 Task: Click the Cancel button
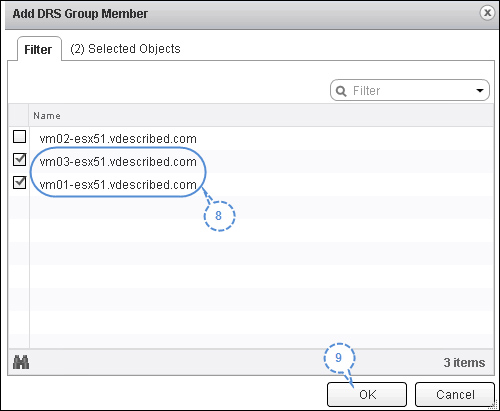(455, 395)
